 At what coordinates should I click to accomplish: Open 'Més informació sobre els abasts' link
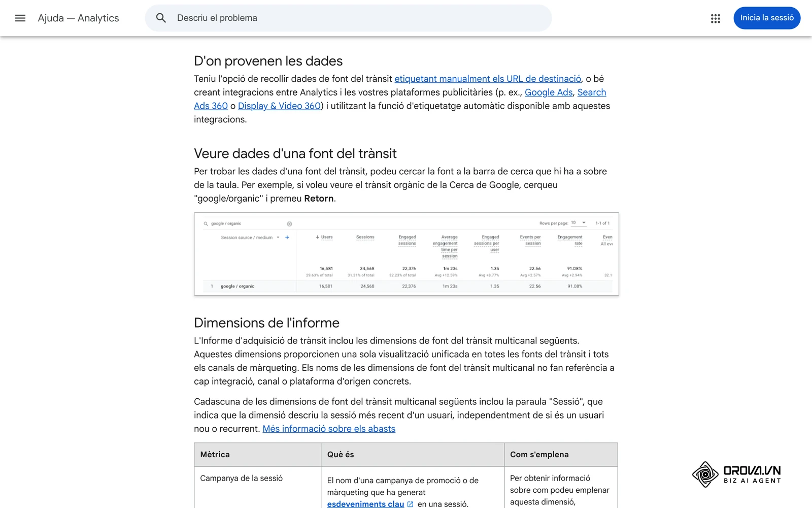click(x=329, y=429)
